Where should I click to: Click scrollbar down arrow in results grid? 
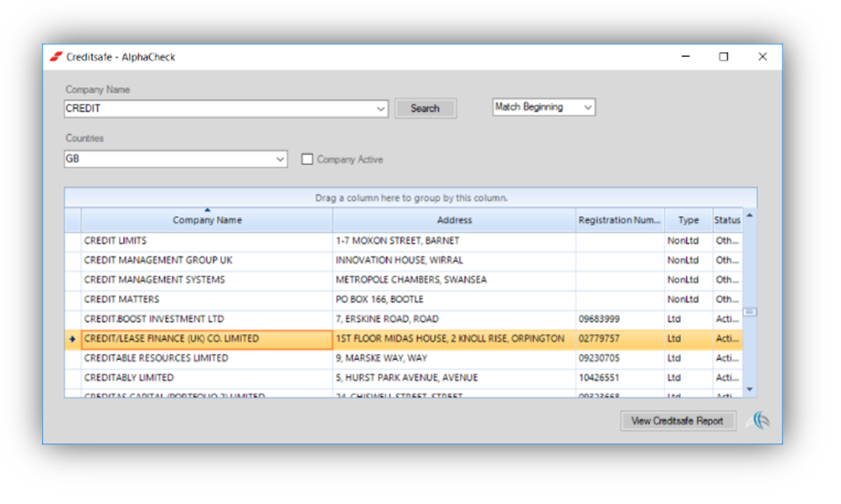[750, 389]
